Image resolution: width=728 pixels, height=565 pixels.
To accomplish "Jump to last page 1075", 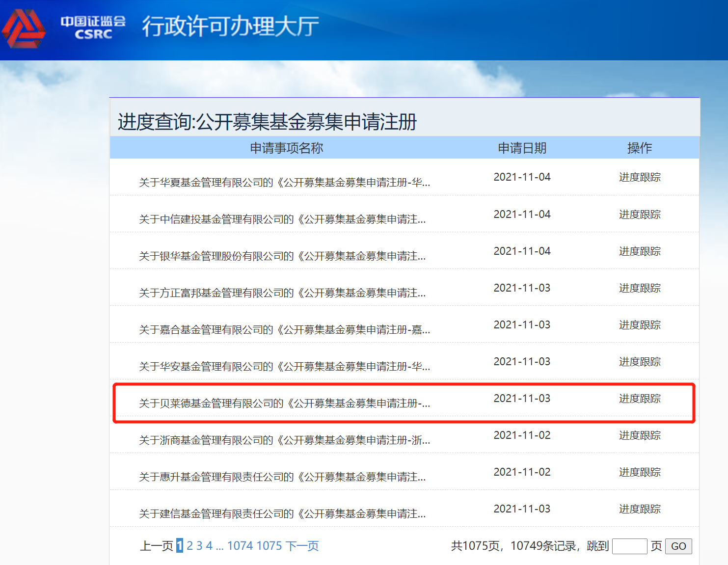I will 270,546.
